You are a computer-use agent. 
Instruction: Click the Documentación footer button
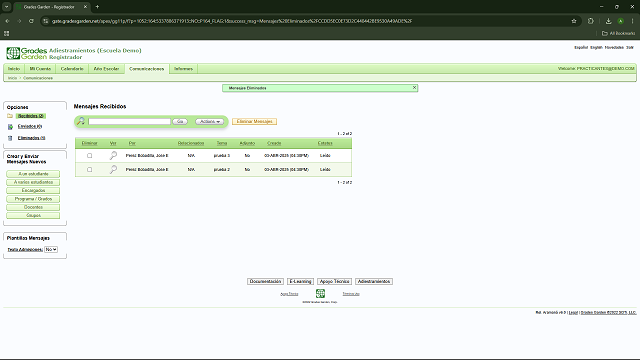[x=265, y=282]
